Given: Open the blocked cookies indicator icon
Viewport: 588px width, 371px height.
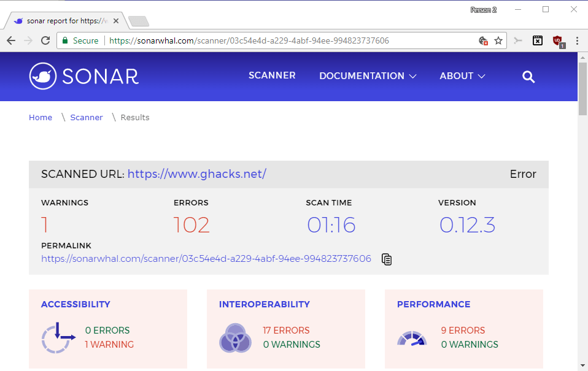Looking at the screenshot, I should pos(484,40).
